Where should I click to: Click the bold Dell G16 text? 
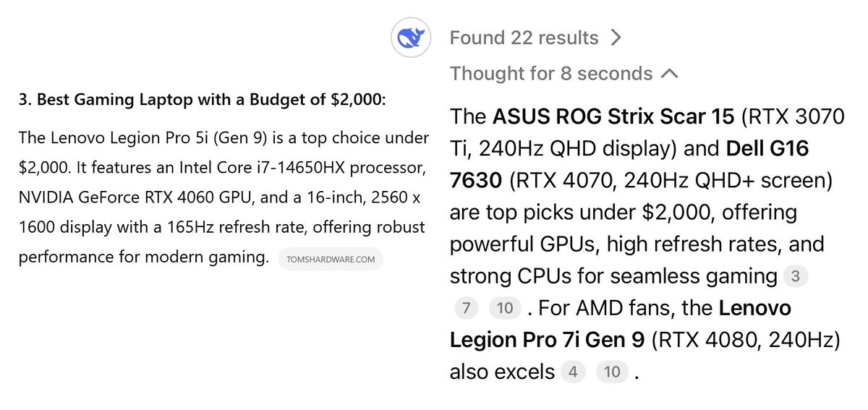tap(767, 148)
